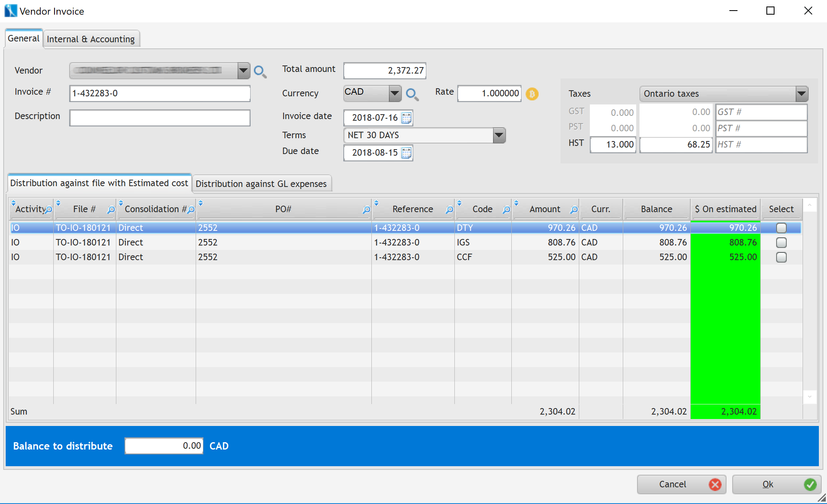827x504 pixels.
Task: Check the Select box for CCF row
Action: tap(781, 257)
